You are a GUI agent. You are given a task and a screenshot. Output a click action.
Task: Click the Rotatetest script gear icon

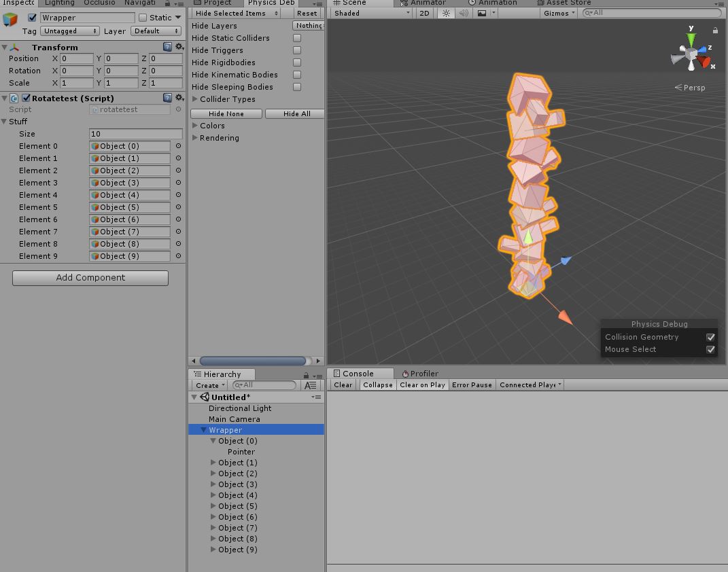(x=179, y=97)
